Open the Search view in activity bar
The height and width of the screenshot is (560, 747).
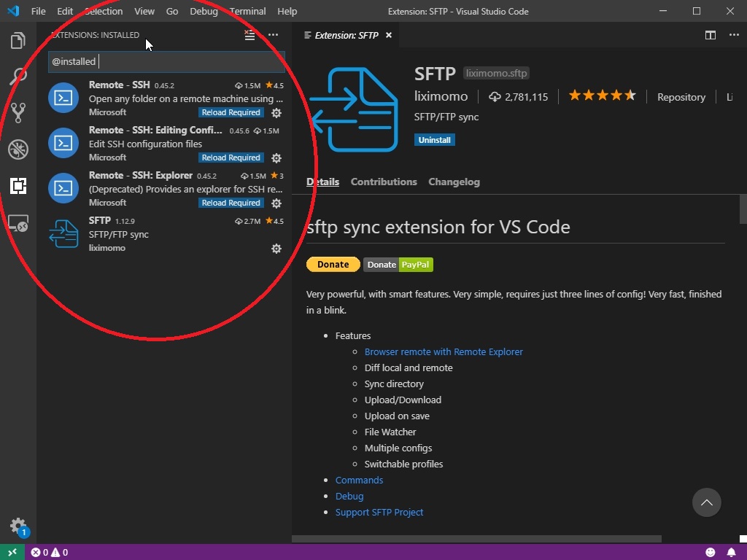click(x=18, y=76)
